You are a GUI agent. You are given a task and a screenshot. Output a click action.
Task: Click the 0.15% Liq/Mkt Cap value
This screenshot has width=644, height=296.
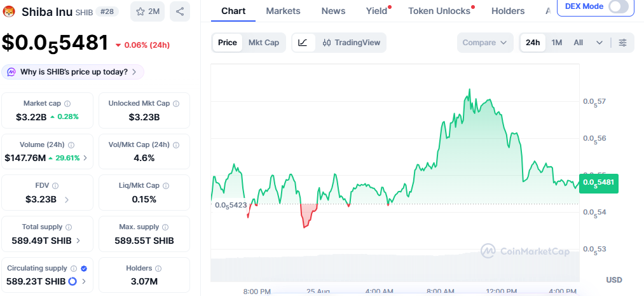pyautogui.click(x=144, y=199)
